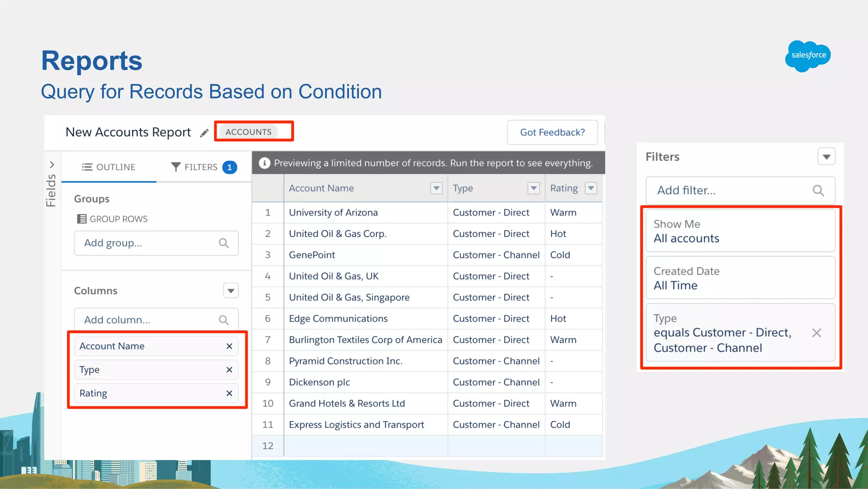
Task: Open the Filters panel dropdown arrow
Action: [x=826, y=156]
